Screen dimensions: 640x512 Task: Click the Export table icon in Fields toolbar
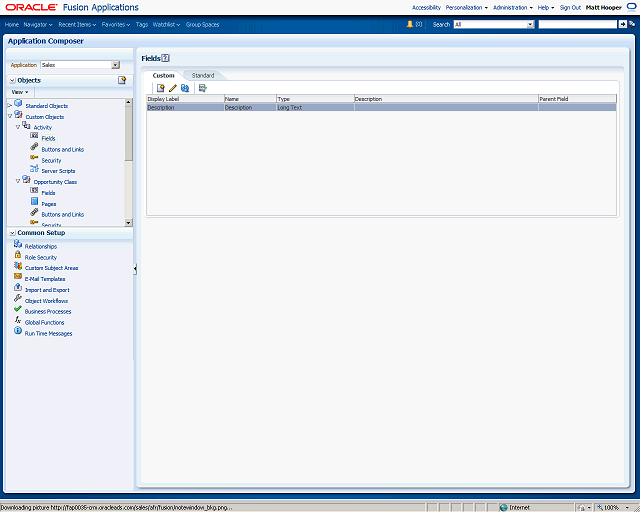[x=202, y=88]
